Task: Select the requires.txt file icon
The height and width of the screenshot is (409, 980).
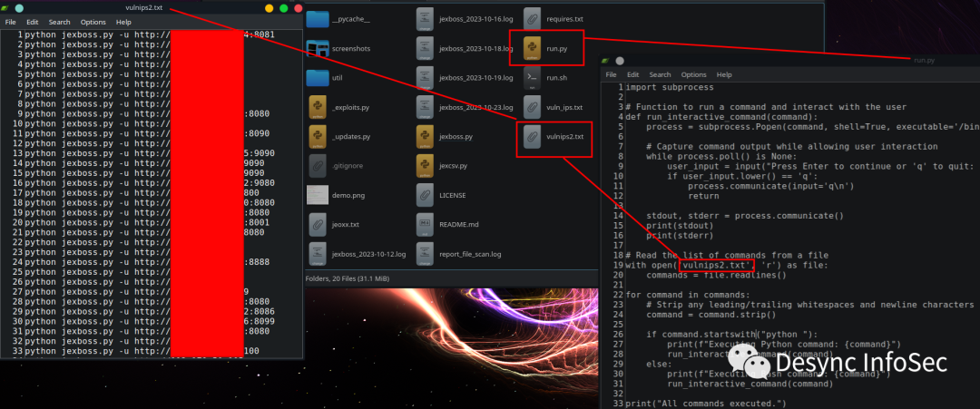Action: point(533,19)
